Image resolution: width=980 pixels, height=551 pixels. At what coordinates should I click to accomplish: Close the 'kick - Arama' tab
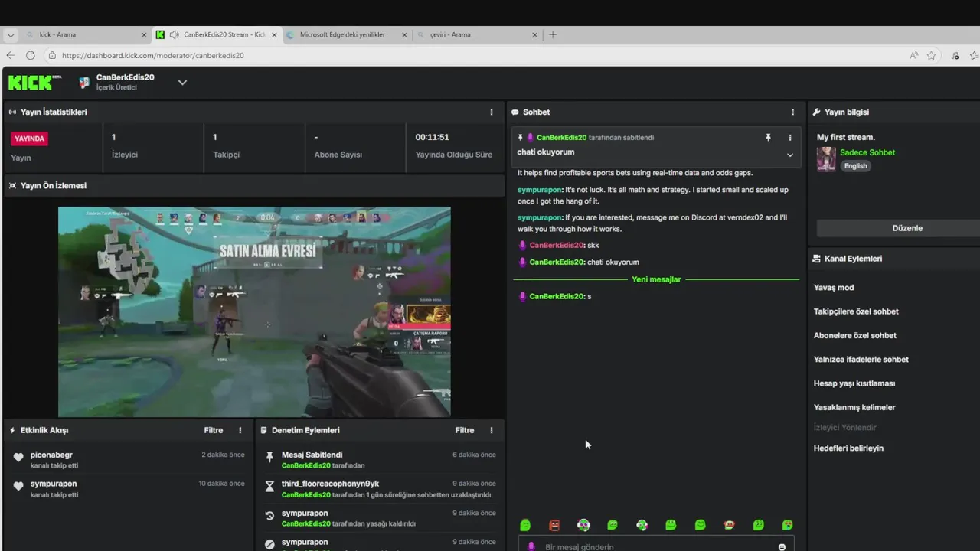144,34
